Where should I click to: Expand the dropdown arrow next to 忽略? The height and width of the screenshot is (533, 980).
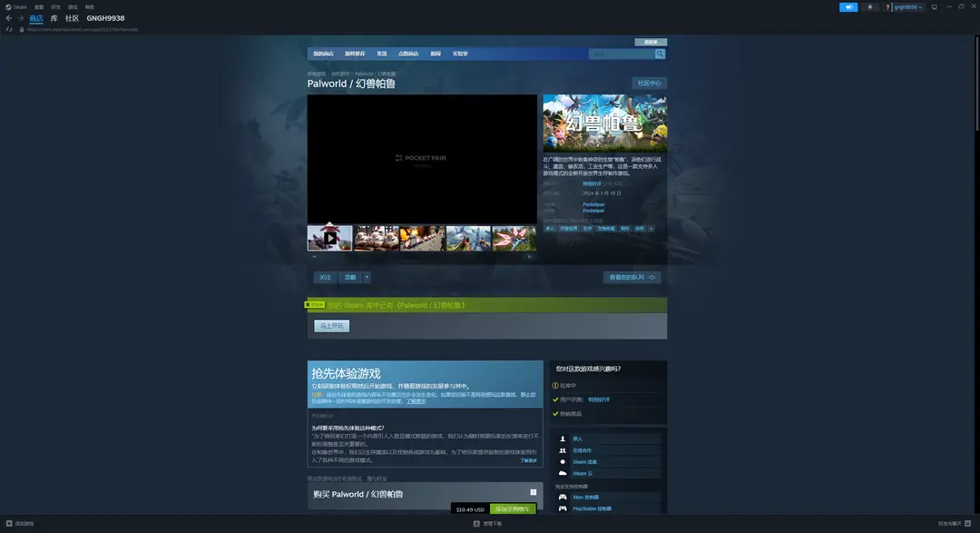pyautogui.click(x=367, y=277)
